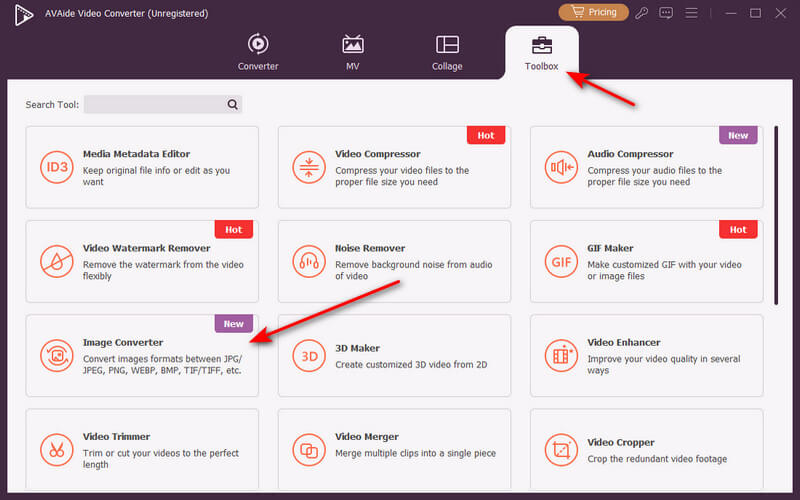Click "Create customized 3D video from 2D" text
The image size is (800, 500).
tap(411, 364)
